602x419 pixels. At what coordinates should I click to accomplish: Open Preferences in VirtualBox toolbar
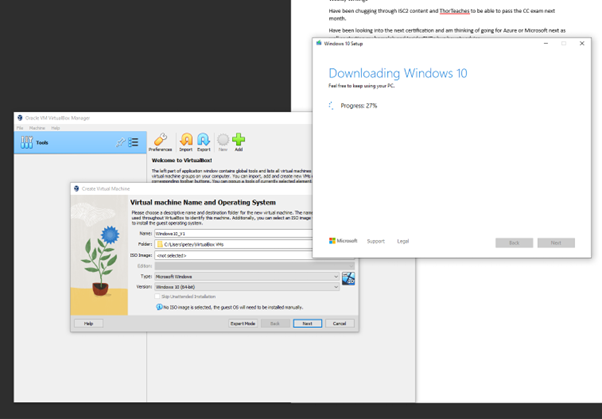point(160,142)
